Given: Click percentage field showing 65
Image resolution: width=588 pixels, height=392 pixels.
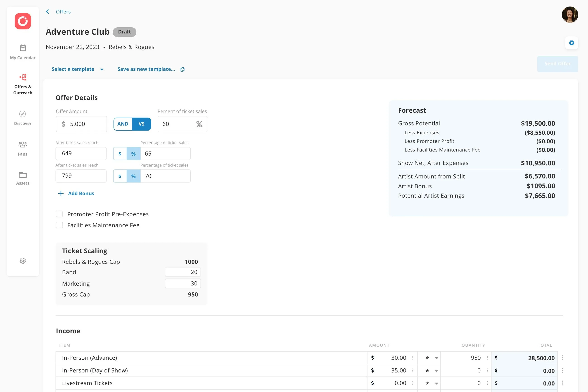Looking at the screenshot, I should click(x=165, y=154).
